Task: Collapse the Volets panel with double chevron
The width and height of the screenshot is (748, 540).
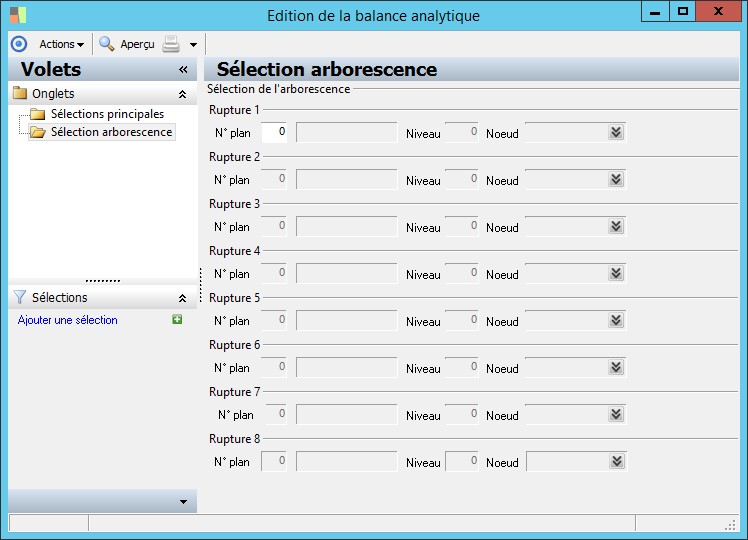Action: tap(183, 70)
